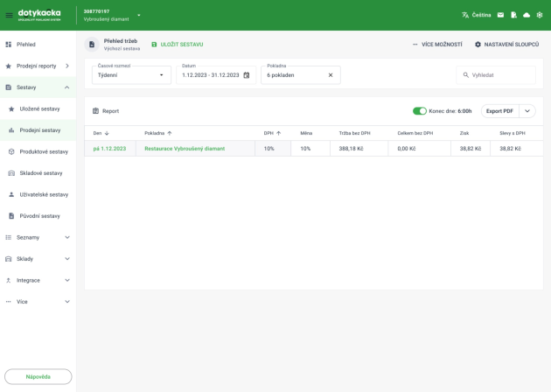Open the Export PDF dropdown arrow
This screenshot has width=551, height=392.
[x=527, y=111]
